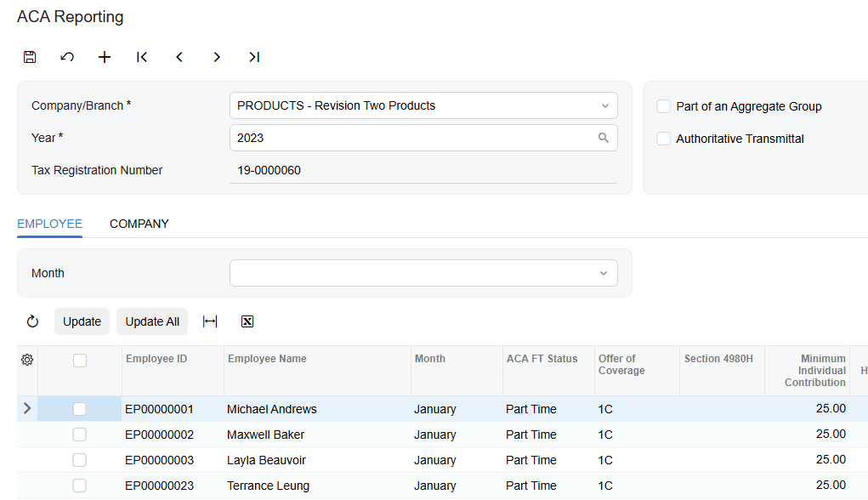
Task: Go to last record
Action: pyautogui.click(x=254, y=57)
